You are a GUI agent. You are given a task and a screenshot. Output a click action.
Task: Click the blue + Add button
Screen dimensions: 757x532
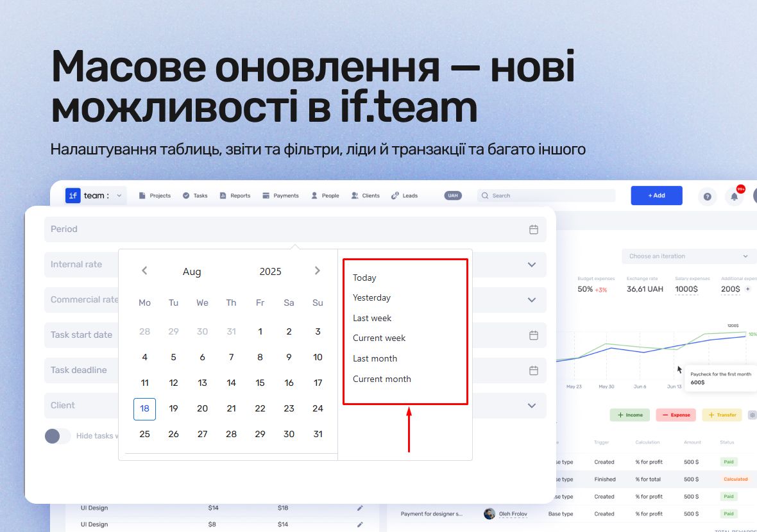point(656,195)
